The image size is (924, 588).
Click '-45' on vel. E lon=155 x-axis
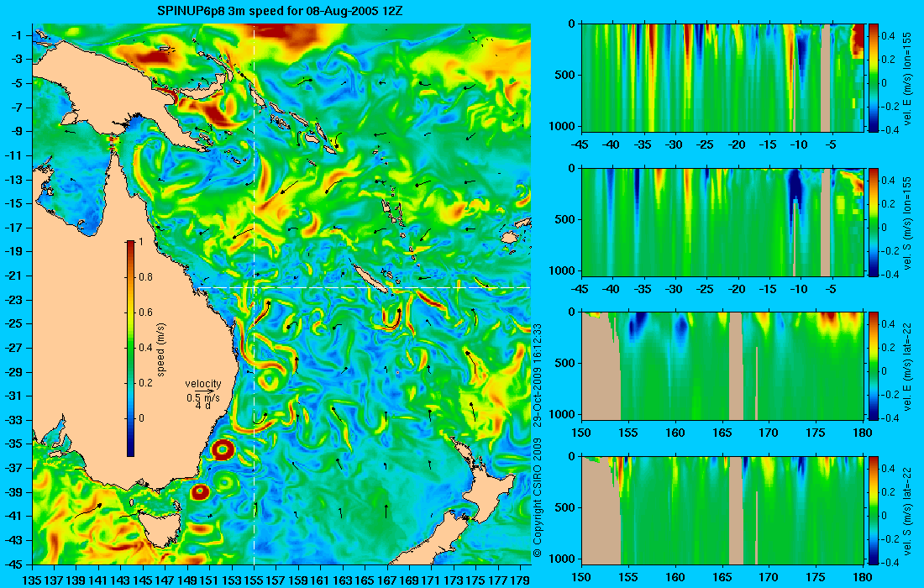point(581,144)
